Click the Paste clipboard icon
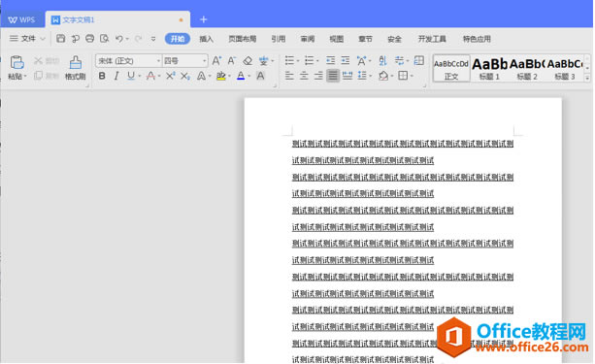595x364 pixels. tap(17, 62)
